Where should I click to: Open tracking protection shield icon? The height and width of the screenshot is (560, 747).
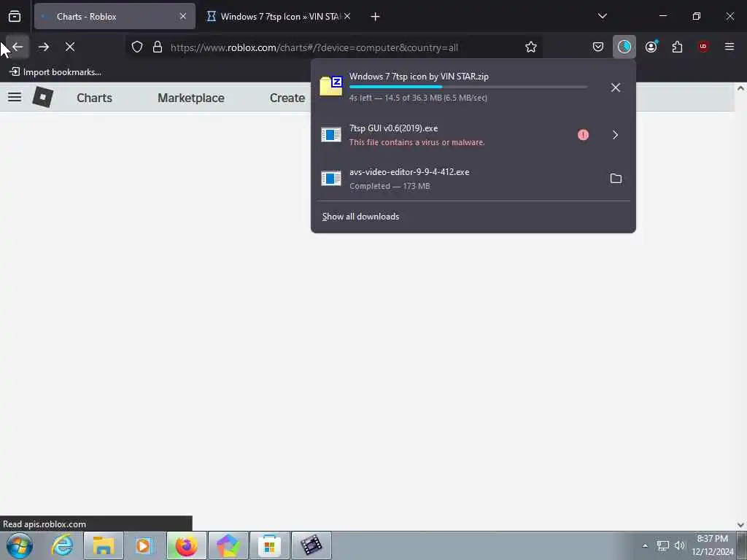(137, 47)
